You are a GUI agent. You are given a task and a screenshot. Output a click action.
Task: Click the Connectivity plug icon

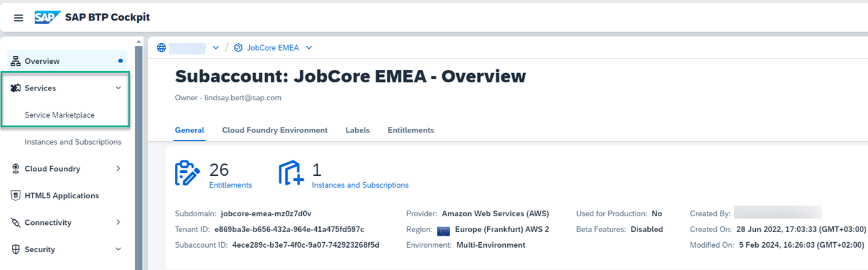click(15, 222)
